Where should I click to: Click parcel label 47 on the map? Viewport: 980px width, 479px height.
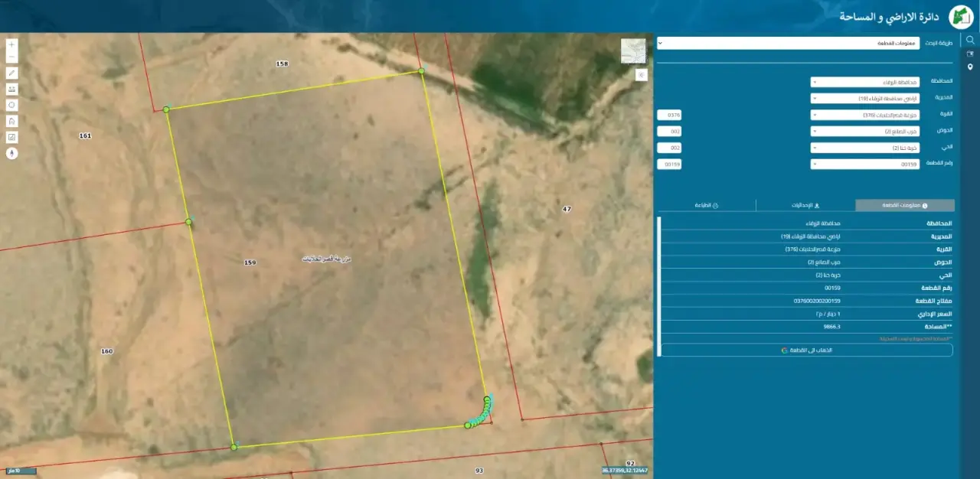567,209
